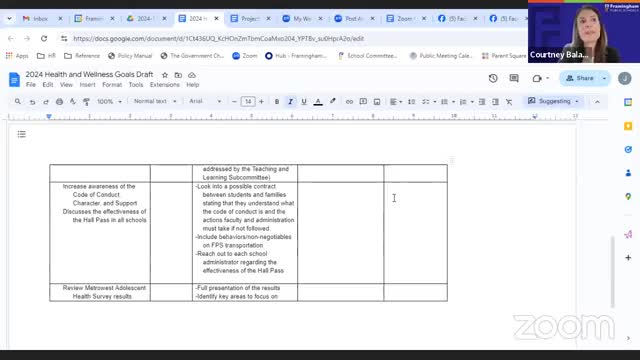Open the text color picker
Viewport: 640px width, 360px height.
(x=318, y=102)
